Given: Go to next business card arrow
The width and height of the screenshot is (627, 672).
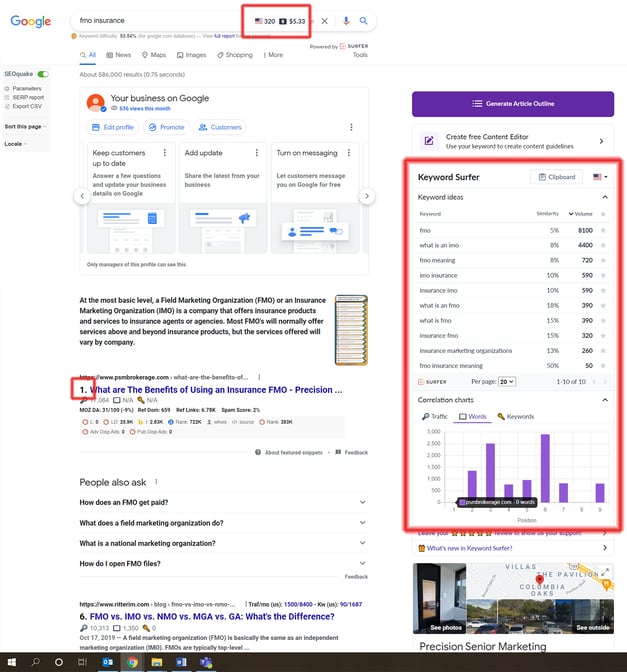Looking at the screenshot, I should point(367,196).
